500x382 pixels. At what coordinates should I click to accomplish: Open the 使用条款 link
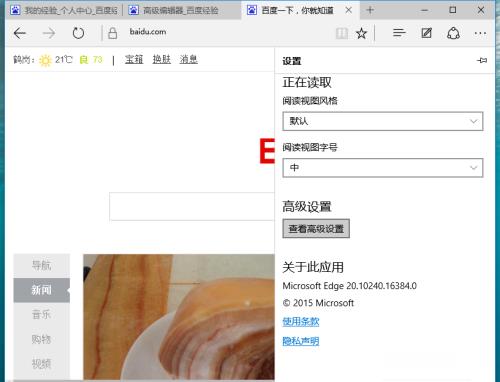301,322
